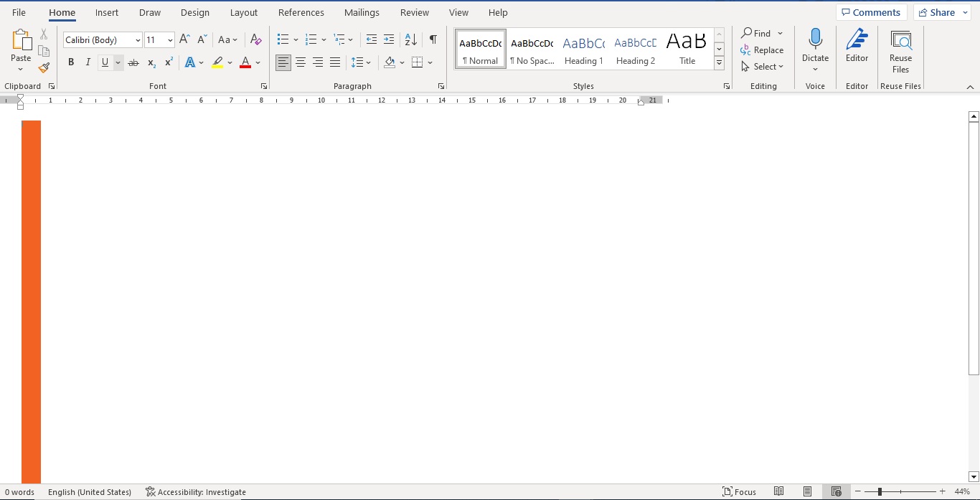This screenshot has height=500, width=980.
Task: Click Replace in the Editing group
Action: 762,50
